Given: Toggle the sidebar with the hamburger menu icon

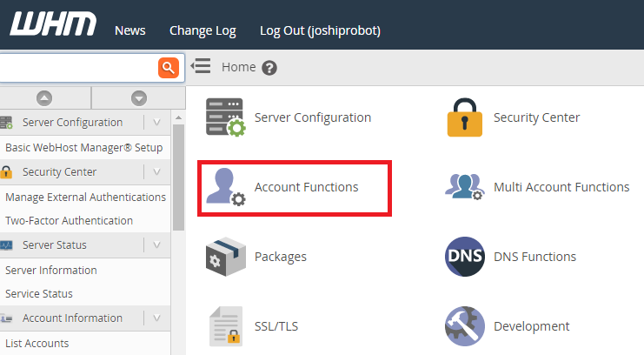Looking at the screenshot, I should [201, 66].
